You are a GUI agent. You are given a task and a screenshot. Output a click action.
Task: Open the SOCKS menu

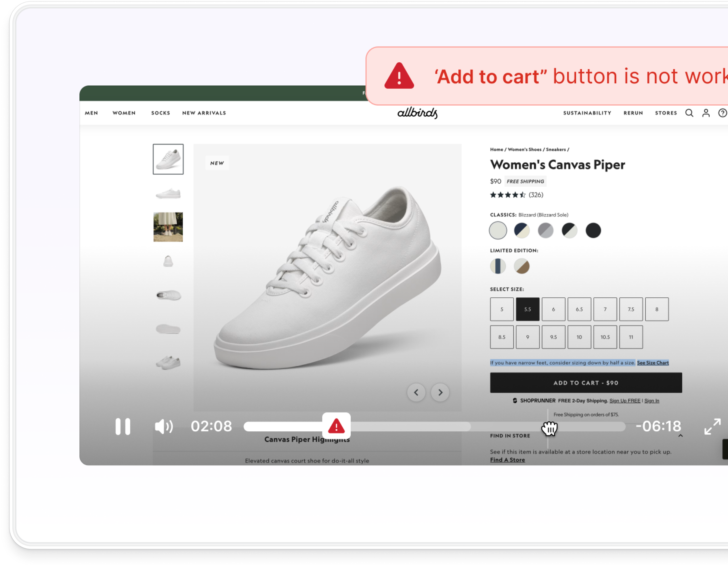161,113
